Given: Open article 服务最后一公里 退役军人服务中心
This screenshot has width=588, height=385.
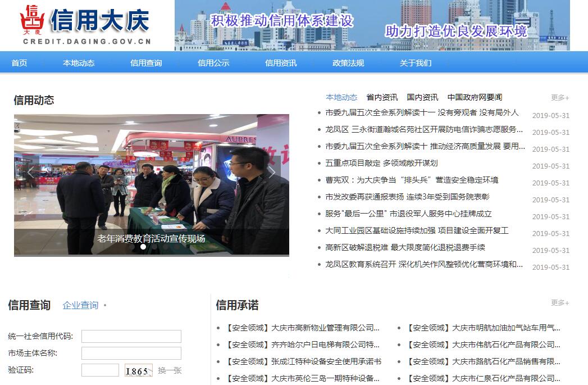Looking at the screenshot, I should point(408,214).
